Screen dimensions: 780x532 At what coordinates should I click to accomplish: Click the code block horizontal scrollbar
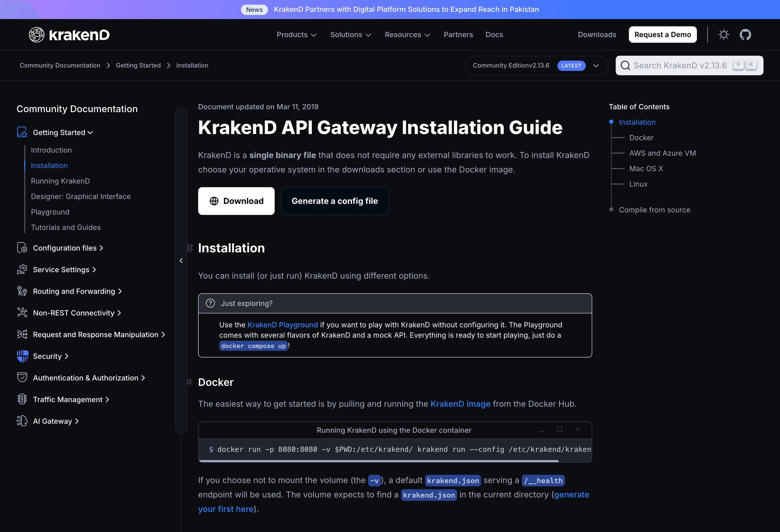379,461
